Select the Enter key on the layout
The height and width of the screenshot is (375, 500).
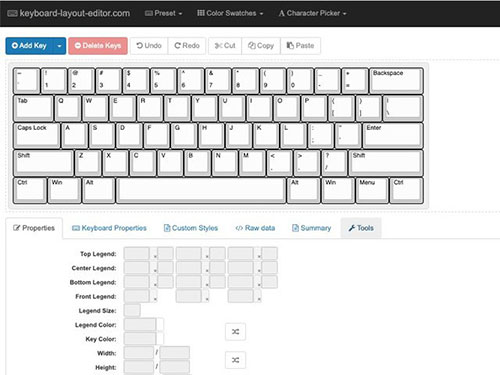coord(393,135)
